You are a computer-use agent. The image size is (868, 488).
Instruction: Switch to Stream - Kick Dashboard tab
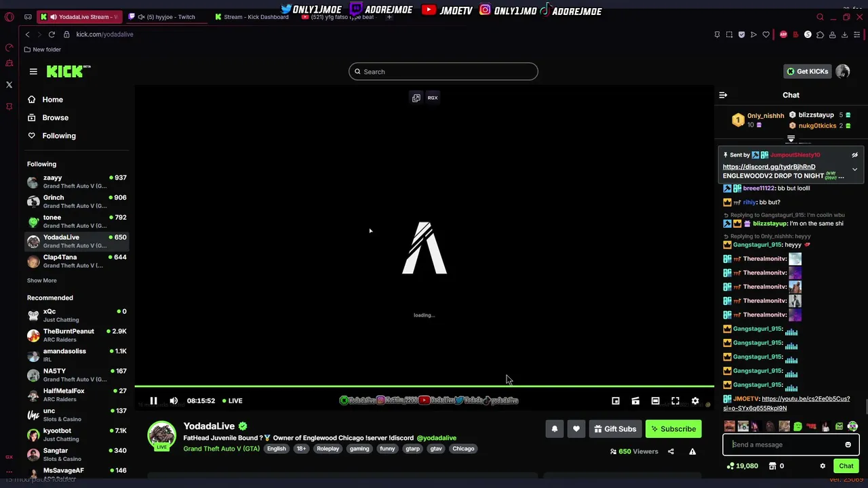(251, 17)
